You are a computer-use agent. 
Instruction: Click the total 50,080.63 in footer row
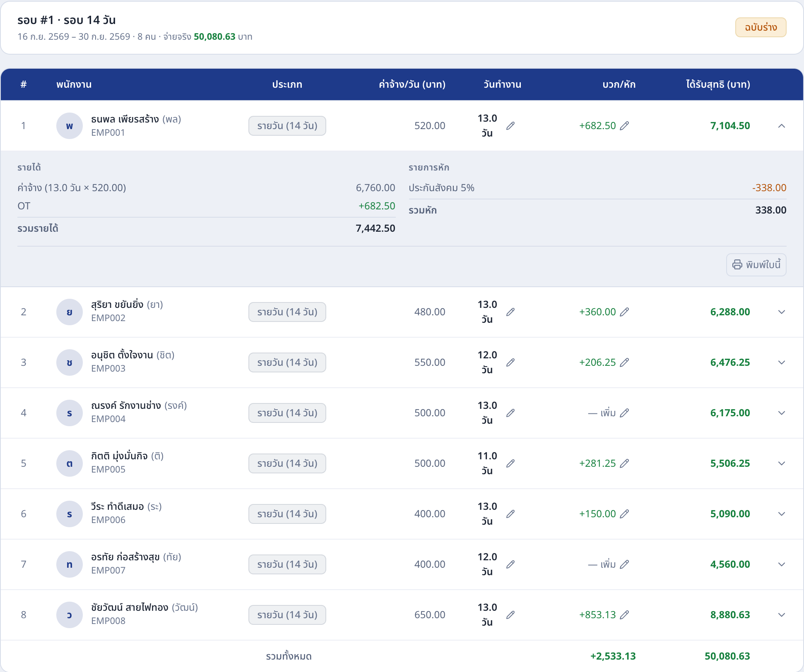pos(727,656)
